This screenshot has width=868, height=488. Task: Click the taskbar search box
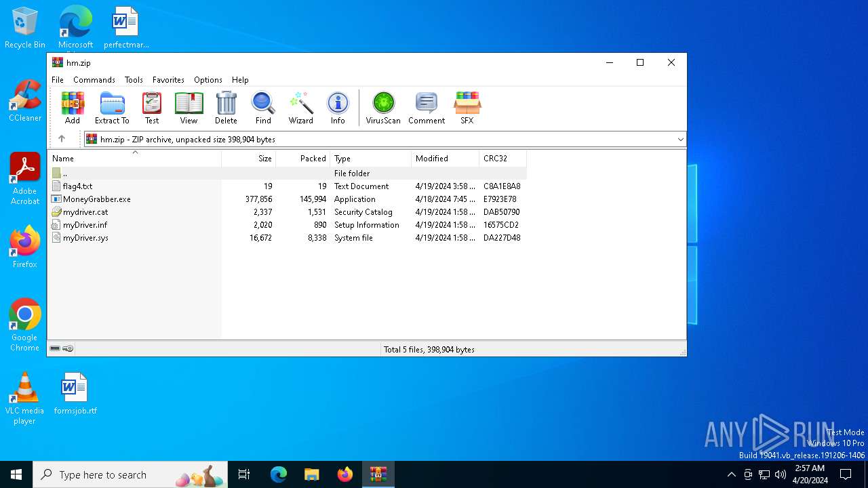pos(131,474)
